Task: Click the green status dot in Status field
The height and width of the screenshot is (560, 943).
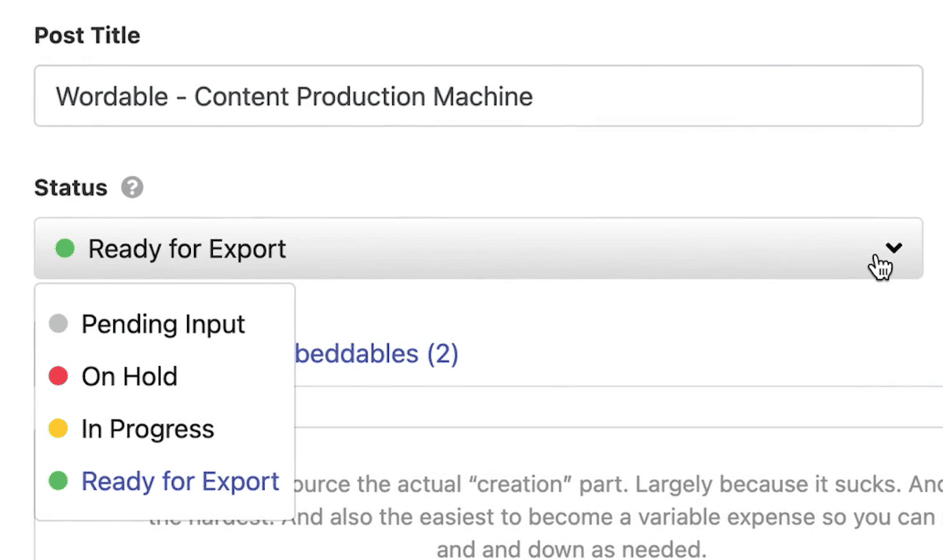Action: coord(64,249)
